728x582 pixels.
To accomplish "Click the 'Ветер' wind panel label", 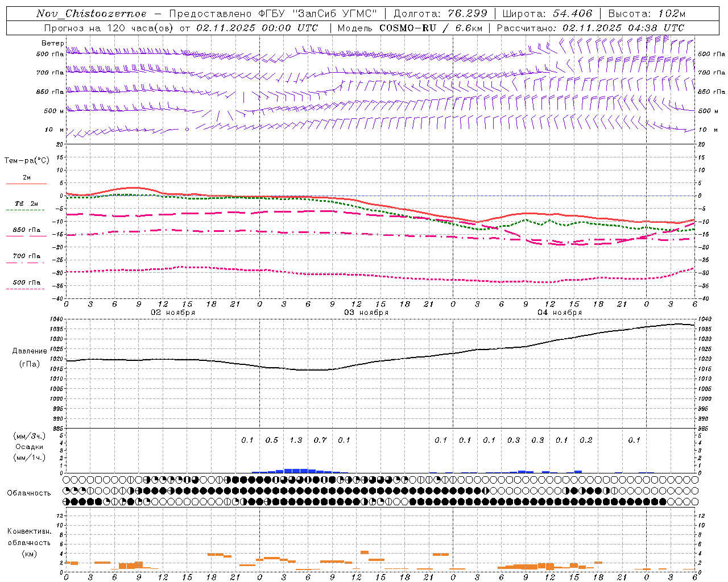I will tap(52, 43).
